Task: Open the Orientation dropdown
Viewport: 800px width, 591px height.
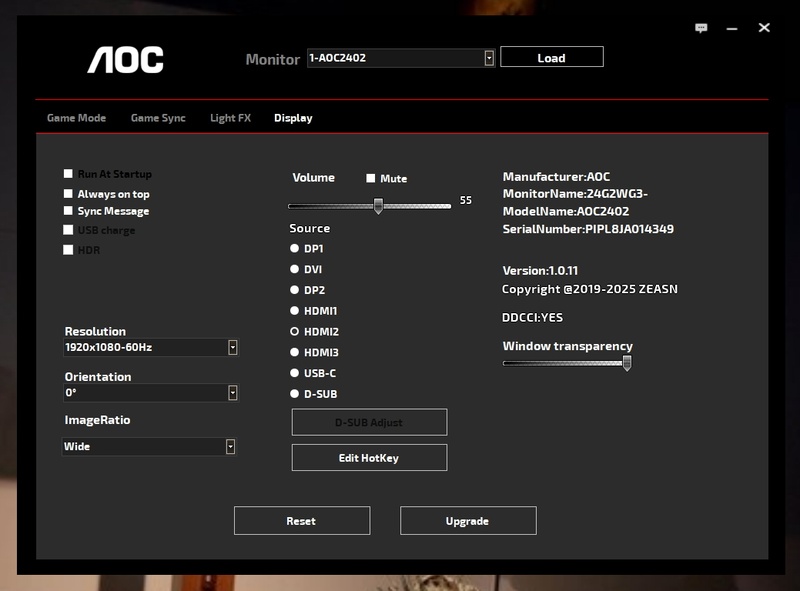Action: [x=151, y=392]
